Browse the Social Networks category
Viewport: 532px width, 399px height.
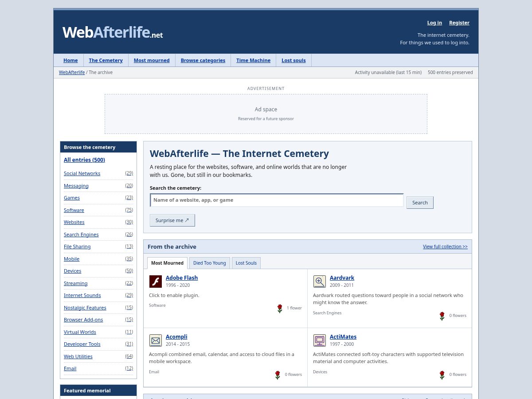[82, 173]
